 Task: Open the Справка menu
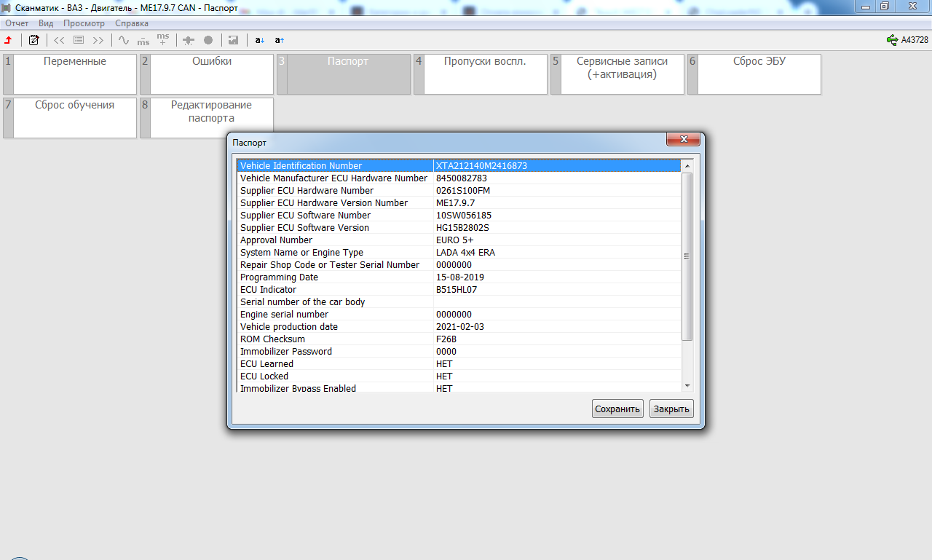click(x=132, y=23)
